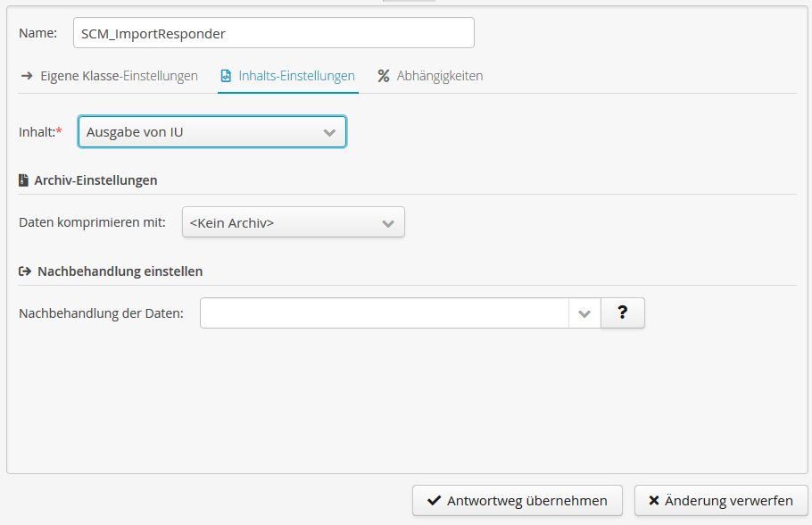
Task: Click Antwortweg übernehmen button
Action: pyautogui.click(x=518, y=501)
